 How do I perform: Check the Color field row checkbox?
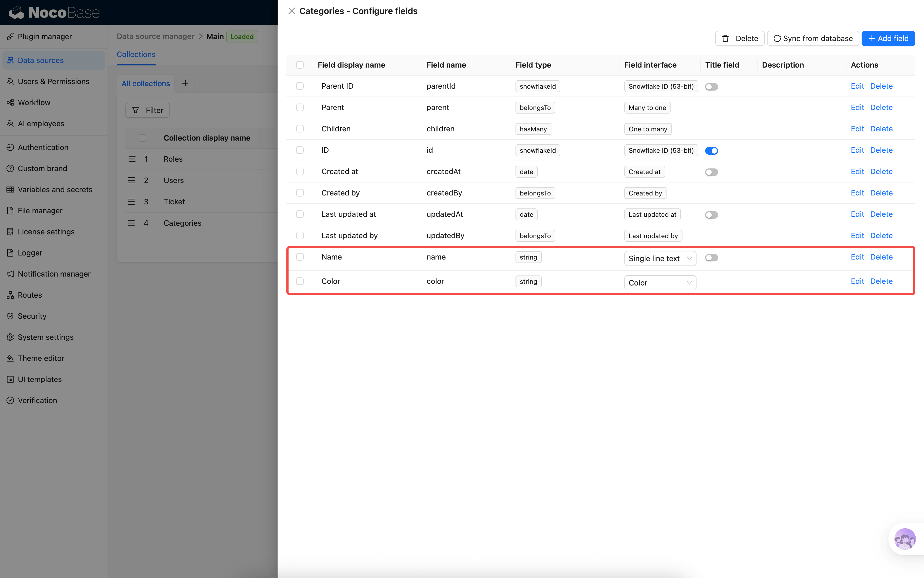(300, 281)
